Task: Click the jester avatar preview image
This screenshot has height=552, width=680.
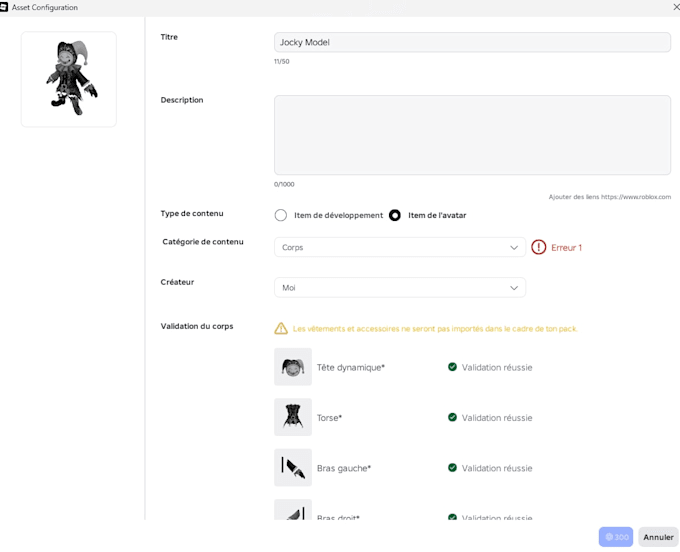Action: point(69,79)
